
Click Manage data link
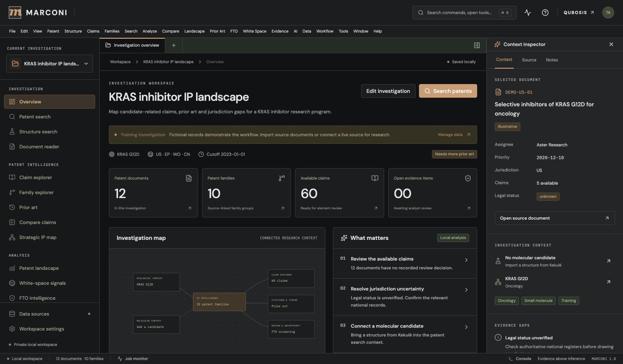tap(454, 135)
